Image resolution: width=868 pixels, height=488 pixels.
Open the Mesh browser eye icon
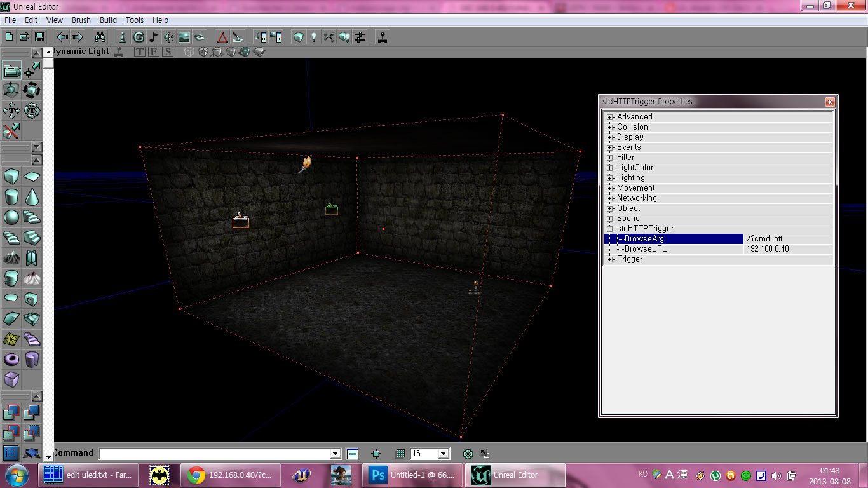click(200, 37)
